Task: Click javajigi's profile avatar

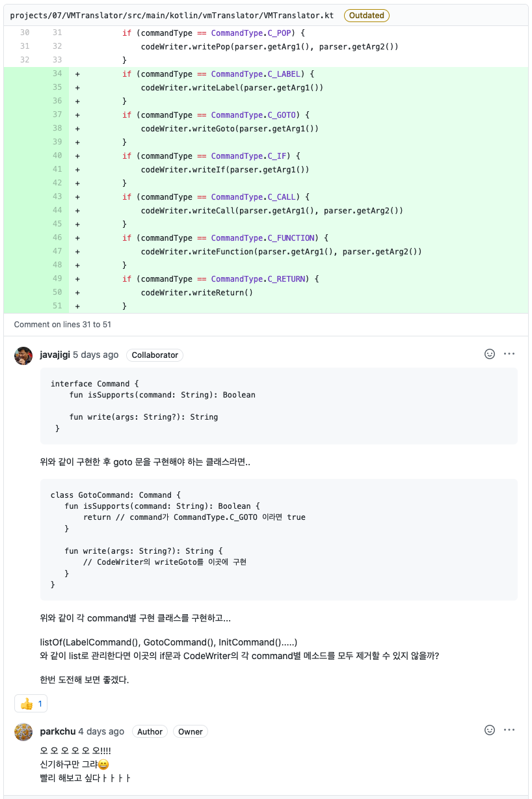Action: point(23,356)
